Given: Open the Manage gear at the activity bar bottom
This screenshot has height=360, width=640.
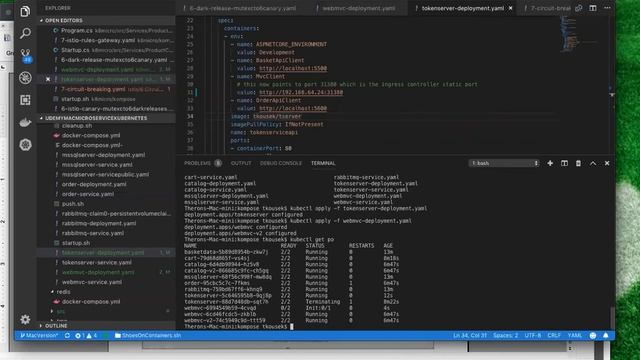Looking at the screenshot, I should tap(25, 319).
